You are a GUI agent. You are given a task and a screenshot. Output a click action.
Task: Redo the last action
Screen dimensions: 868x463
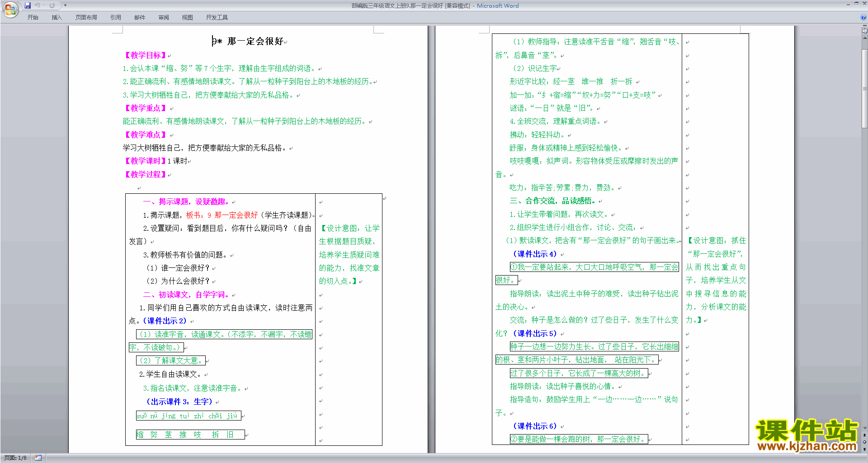pyautogui.click(x=52, y=5)
